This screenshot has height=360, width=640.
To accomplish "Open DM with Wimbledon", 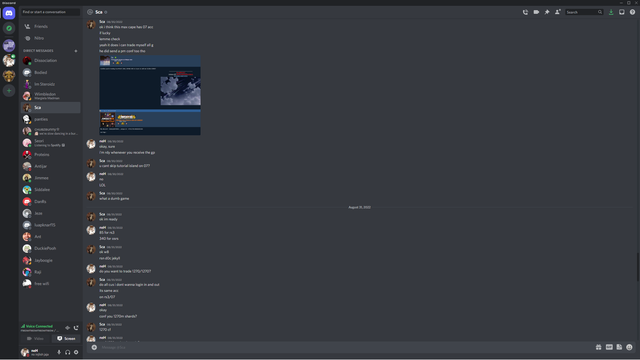I will [x=51, y=96].
